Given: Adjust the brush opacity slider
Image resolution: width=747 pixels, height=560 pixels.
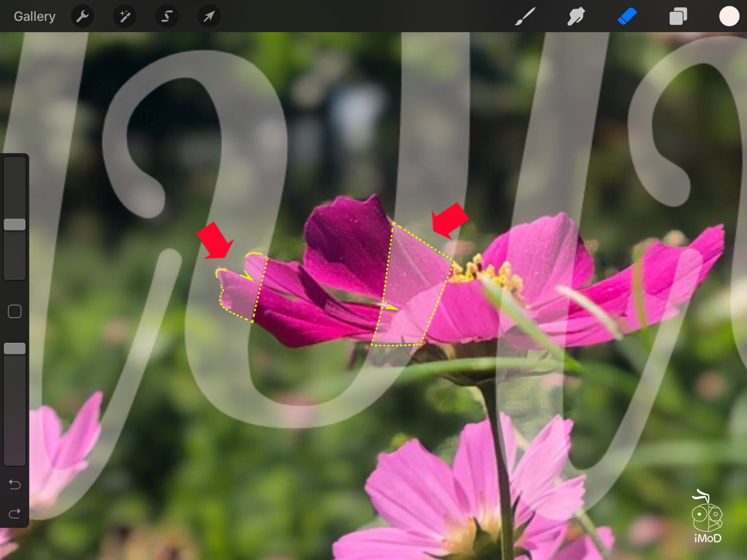Looking at the screenshot, I should point(15,347).
